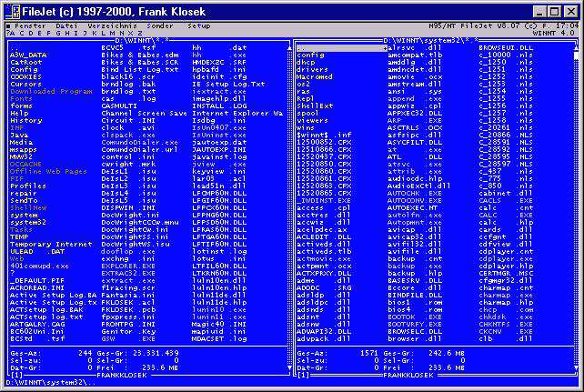Open the Verzeichnis menu
The height and width of the screenshot is (392, 584).
coord(113,25)
